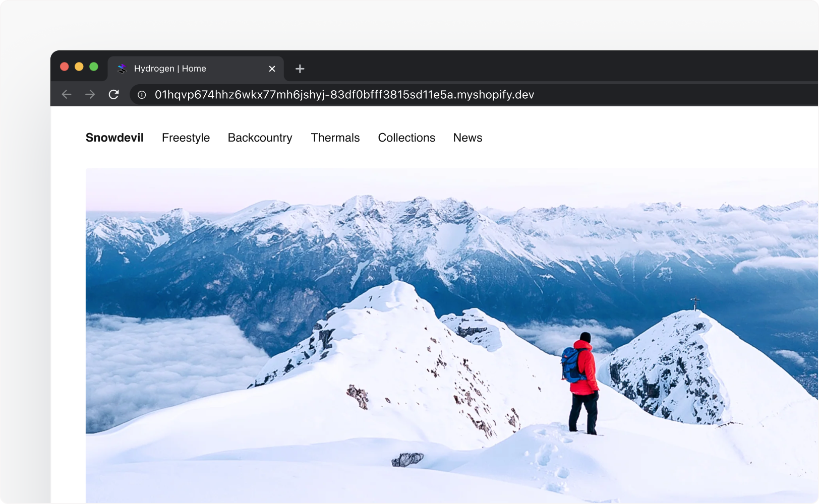The height and width of the screenshot is (504, 819).
Task: Navigate to the Backcountry page
Action: [260, 138]
